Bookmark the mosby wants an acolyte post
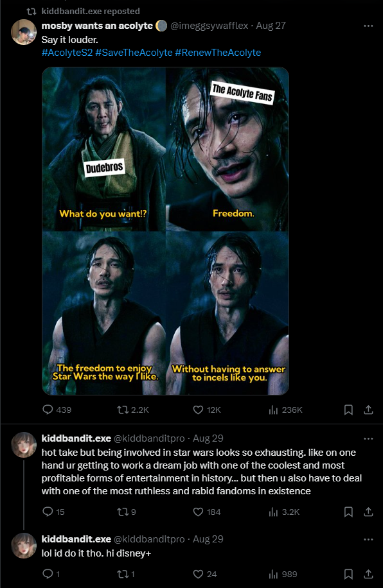The image size is (383, 588). point(348,410)
